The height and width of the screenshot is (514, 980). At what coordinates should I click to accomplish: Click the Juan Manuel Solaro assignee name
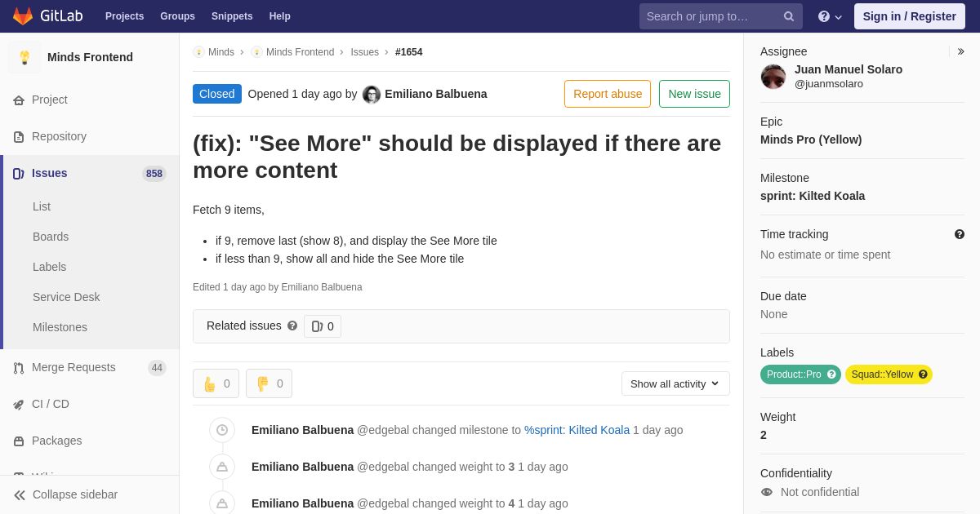point(849,69)
